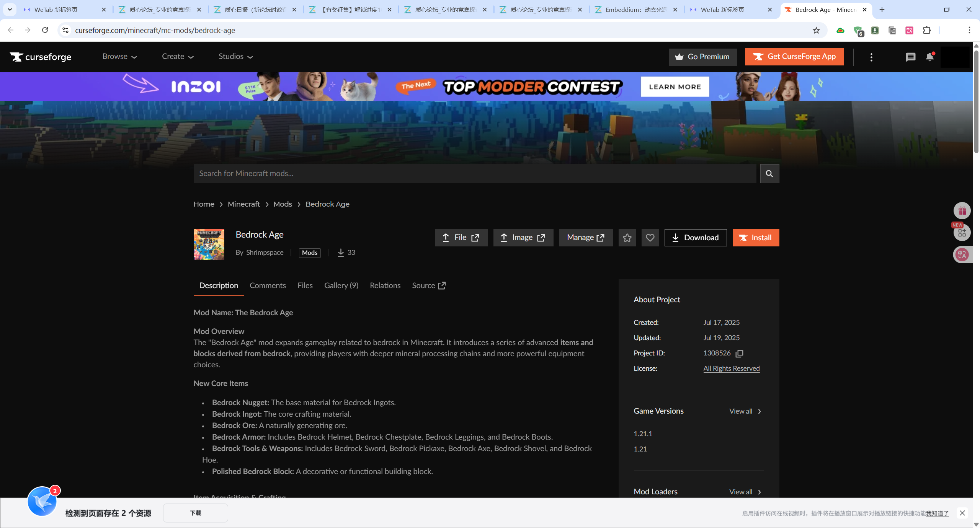Click the Bedrock Age mod thumbnail
980x528 pixels.
(209, 244)
